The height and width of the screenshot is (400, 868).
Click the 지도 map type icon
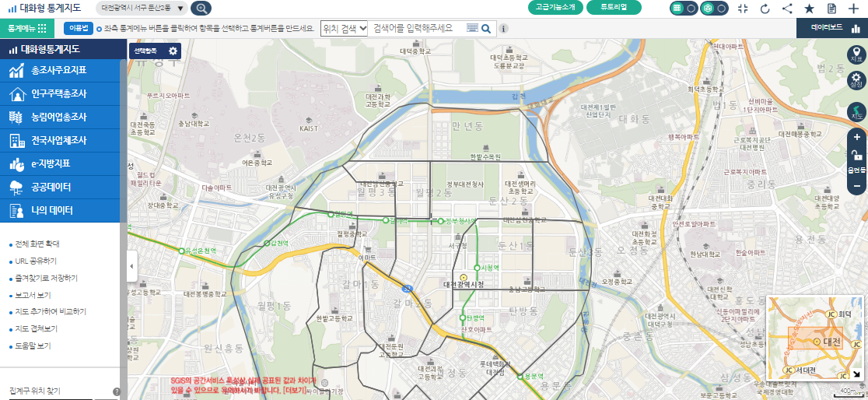856,112
